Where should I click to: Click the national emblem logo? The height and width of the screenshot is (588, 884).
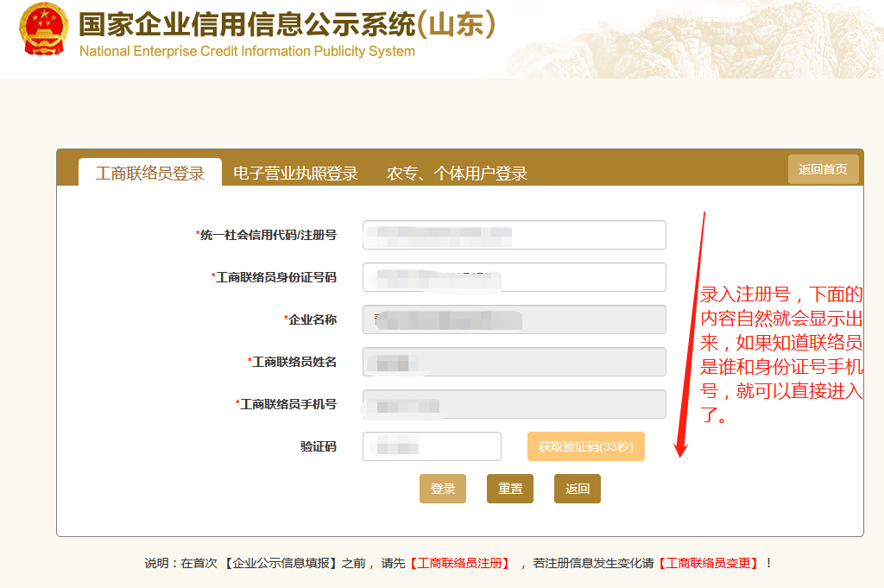coord(42,30)
